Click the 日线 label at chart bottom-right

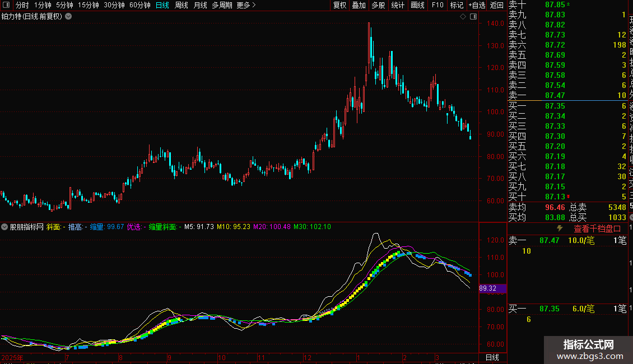[492, 357]
